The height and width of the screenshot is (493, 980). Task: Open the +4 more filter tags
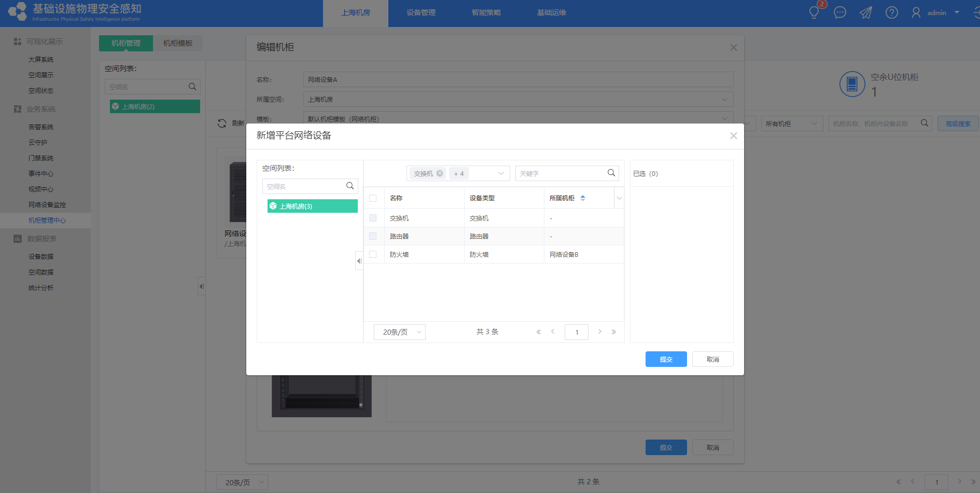pos(459,173)
